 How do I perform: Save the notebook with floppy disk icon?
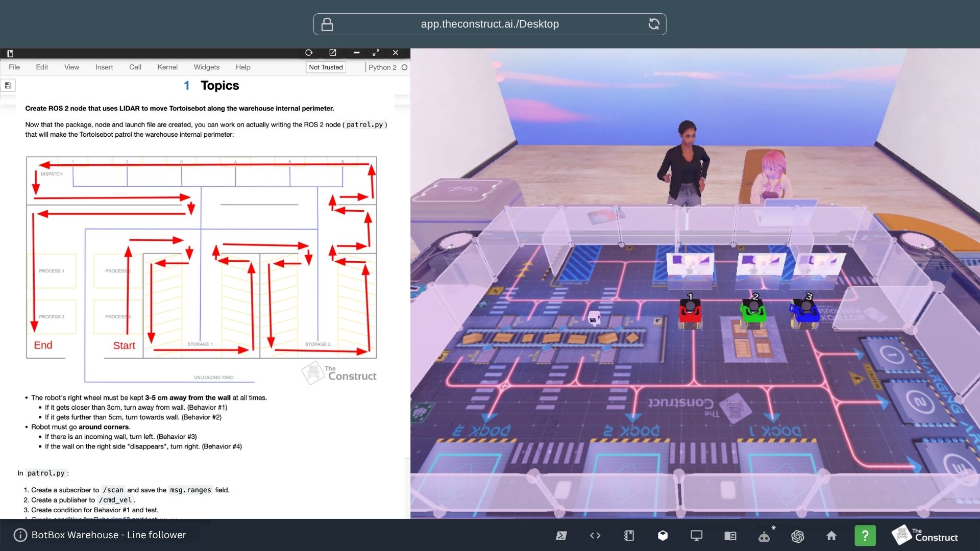(8, 85)
